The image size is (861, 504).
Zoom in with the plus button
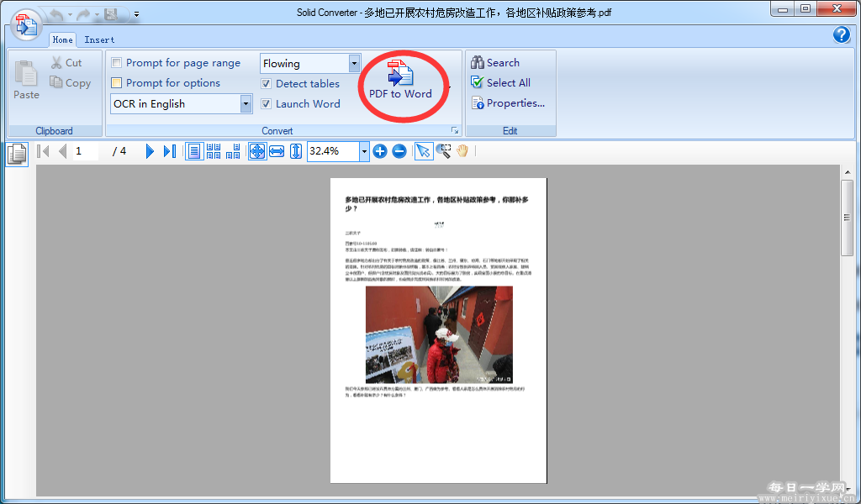pos(380,151)
